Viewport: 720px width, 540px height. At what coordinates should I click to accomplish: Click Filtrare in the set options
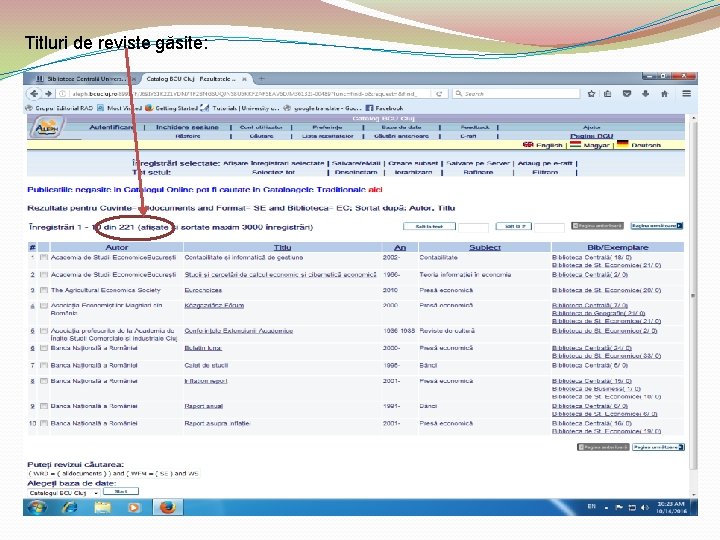click(x=545, y=173)
